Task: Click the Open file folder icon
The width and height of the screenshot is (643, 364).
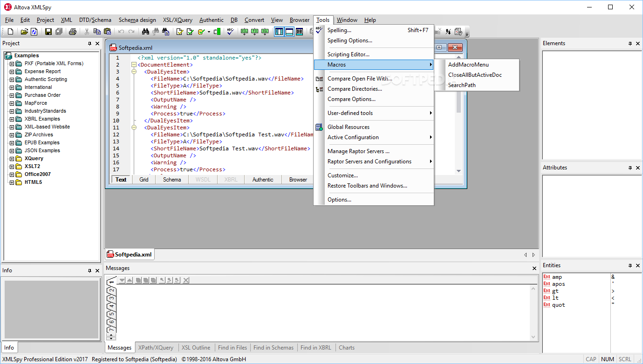Action: (x=24, y=32)
